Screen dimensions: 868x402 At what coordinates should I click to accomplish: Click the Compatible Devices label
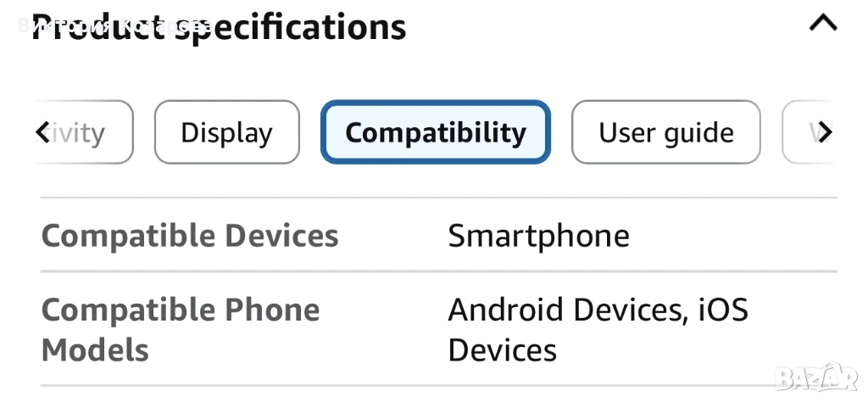[x=190, y=236]
